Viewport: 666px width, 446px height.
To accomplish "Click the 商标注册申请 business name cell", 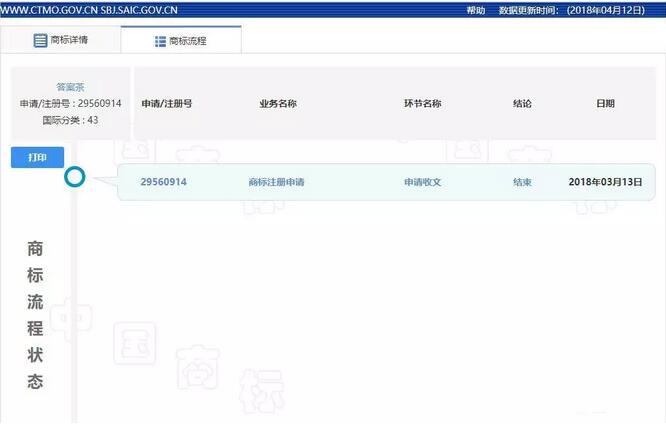I will pyautogui.click(x=277, y=182).
